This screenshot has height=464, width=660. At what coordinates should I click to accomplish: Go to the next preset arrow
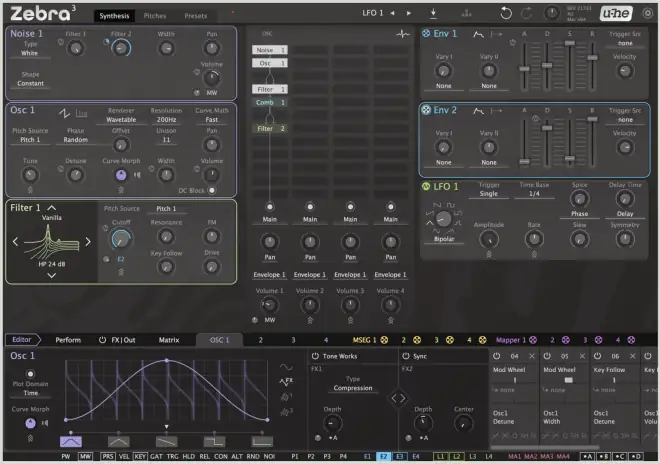408,13
